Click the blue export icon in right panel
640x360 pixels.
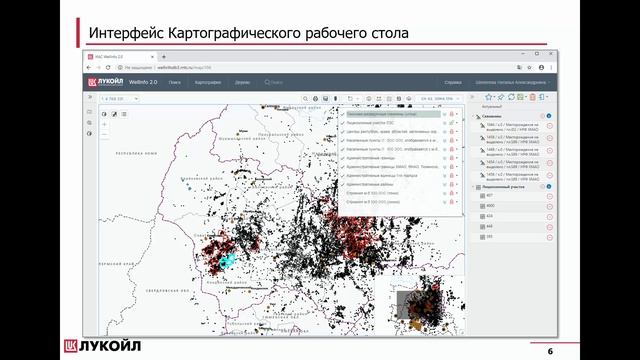coord(542,97)
